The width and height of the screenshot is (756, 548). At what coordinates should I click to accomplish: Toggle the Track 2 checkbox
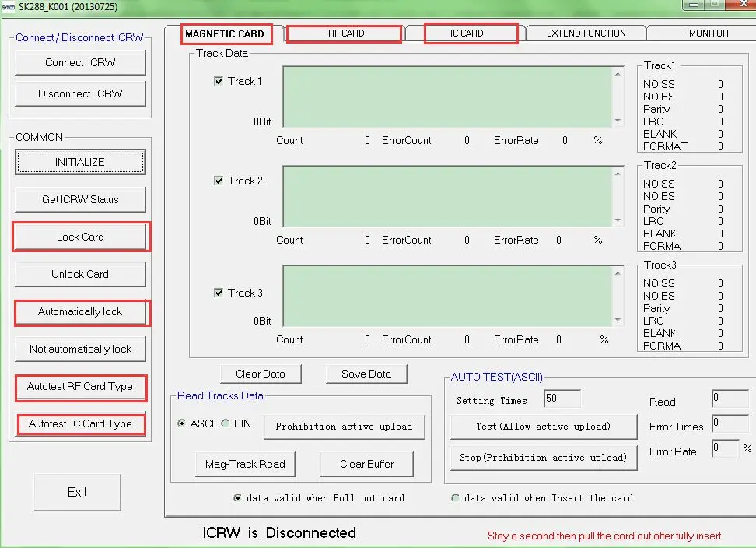click(x=219, y=181)
